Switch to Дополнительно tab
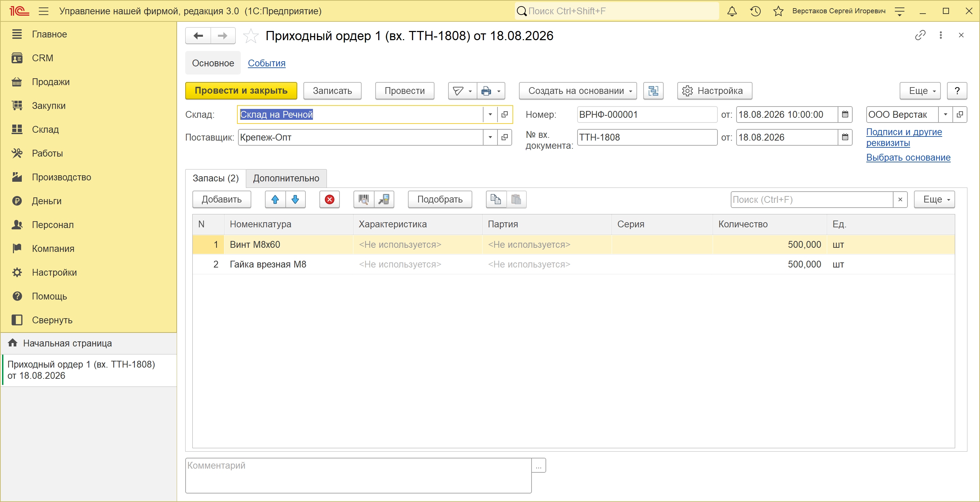This screenshot has width=980, height=502. (x=286, y=178)
